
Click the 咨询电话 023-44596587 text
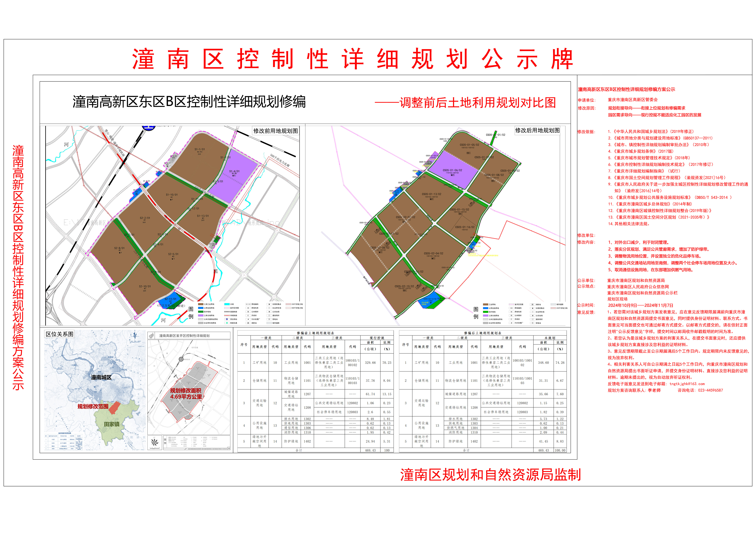700,390
